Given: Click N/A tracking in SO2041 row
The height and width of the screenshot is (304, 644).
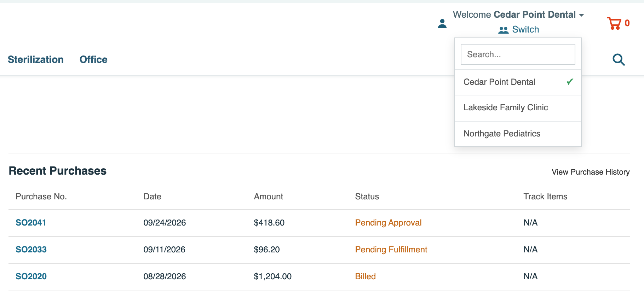Looking at the screenshot, I should [530, 223].
